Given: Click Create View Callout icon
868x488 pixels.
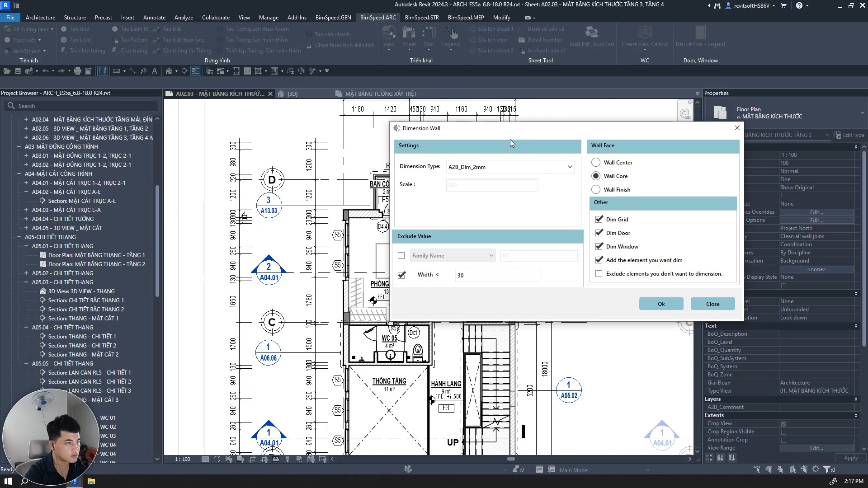Looking at the screenshot, I should tap(645, 37).
